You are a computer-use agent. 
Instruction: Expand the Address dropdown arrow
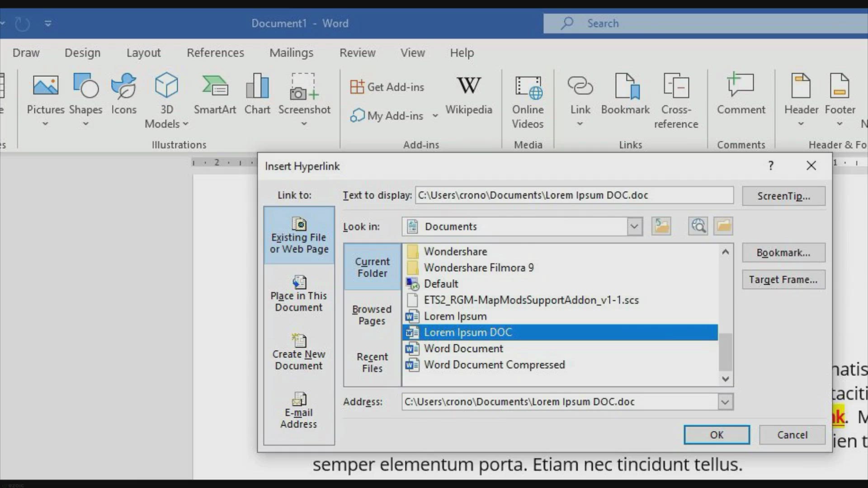point(725,402)
